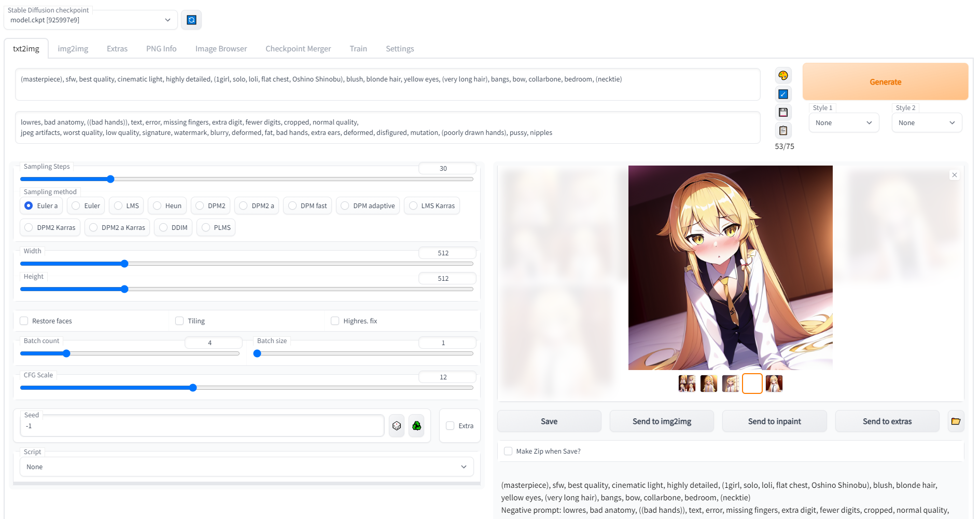Switch to the txt2img tab
This screenshot has height=519, width=980.
(26, 48)
